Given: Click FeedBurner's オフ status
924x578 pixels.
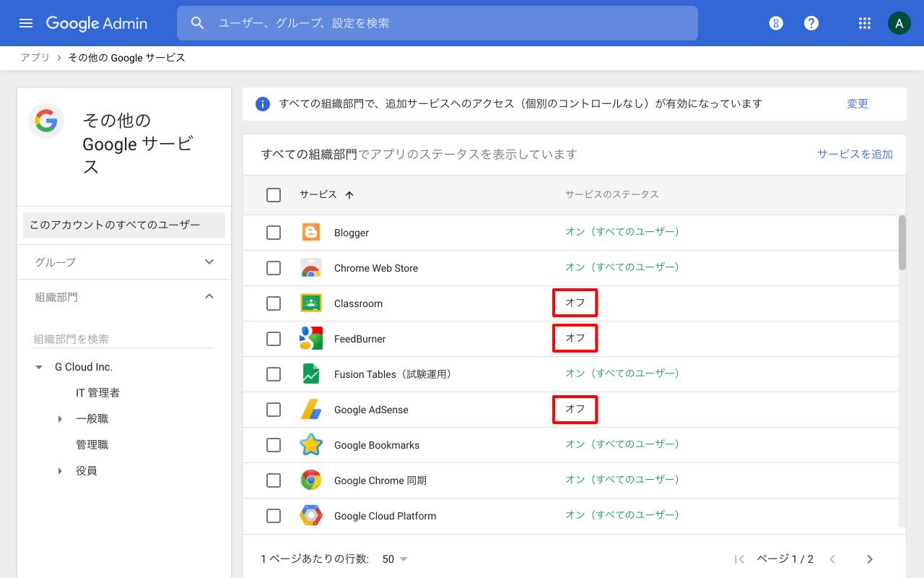Looking at the screenshot, I should click(575, 338).
